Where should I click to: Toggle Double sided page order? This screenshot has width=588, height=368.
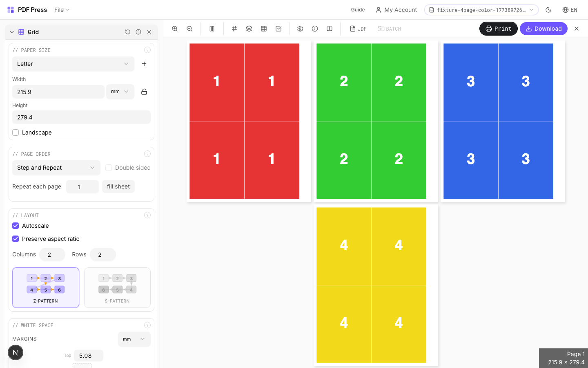[109, 168]
